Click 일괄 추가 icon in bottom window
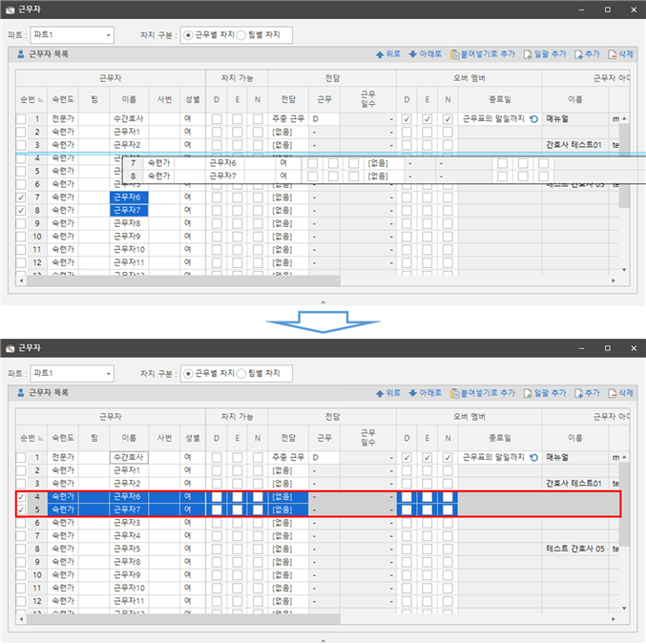Screen dimensions: 646x644 (x=528, y=392)
